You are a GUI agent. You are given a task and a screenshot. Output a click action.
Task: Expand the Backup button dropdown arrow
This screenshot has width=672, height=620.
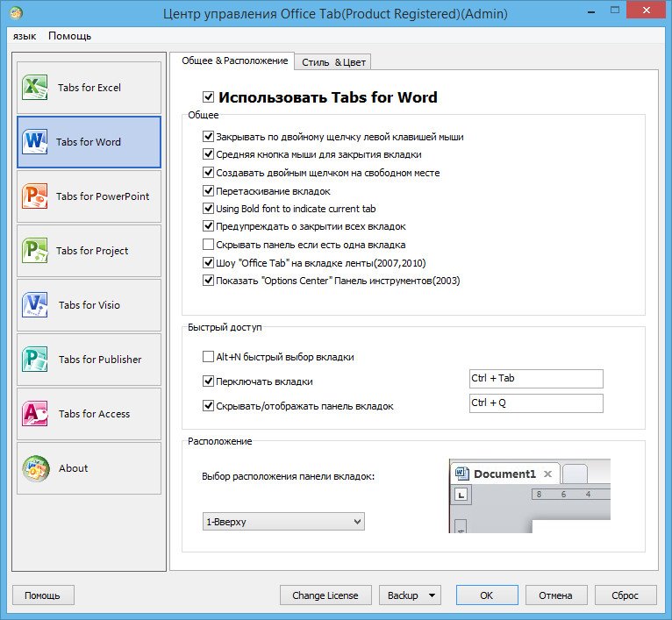coord(432,595)
